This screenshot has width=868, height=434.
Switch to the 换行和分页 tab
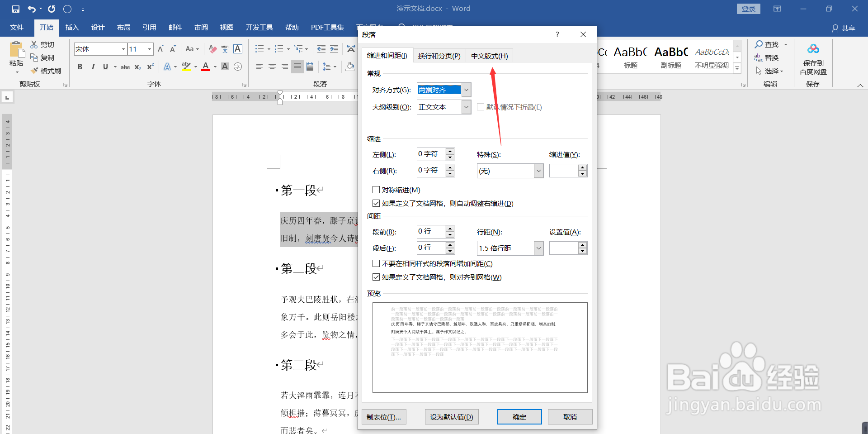[439, 55]
